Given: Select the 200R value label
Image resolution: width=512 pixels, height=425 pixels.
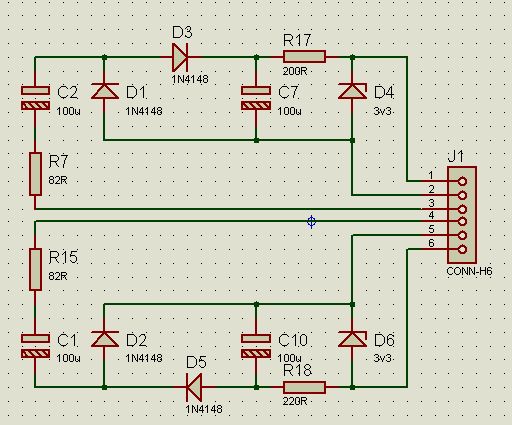Looking at the screenshot, I should click(x=295, y=71).
